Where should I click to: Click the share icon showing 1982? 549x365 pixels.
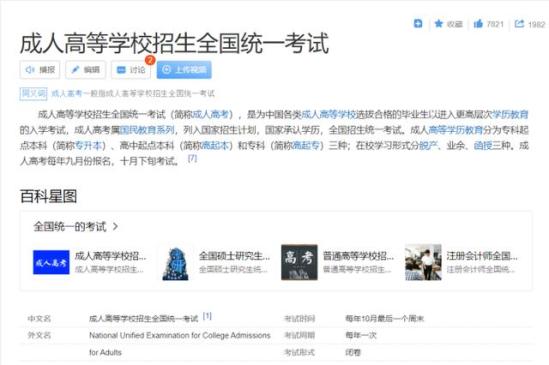(519, 23)
